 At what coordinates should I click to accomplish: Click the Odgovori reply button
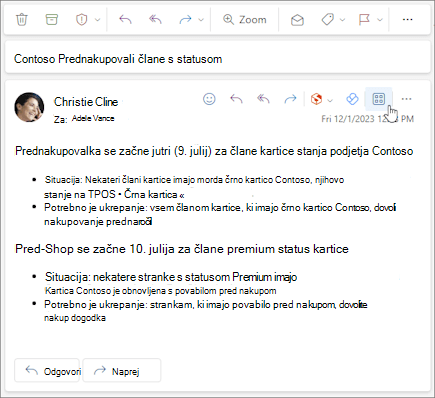47,370
